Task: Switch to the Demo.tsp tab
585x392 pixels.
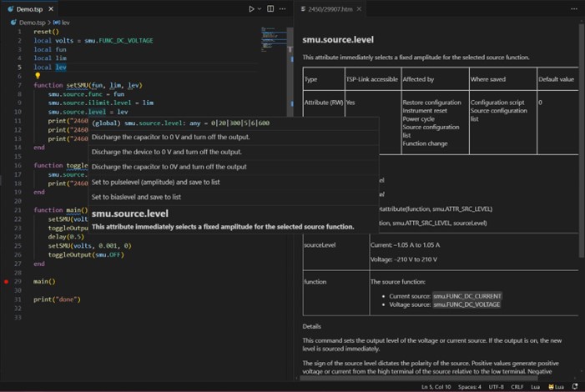Action: tap(28, 9)
